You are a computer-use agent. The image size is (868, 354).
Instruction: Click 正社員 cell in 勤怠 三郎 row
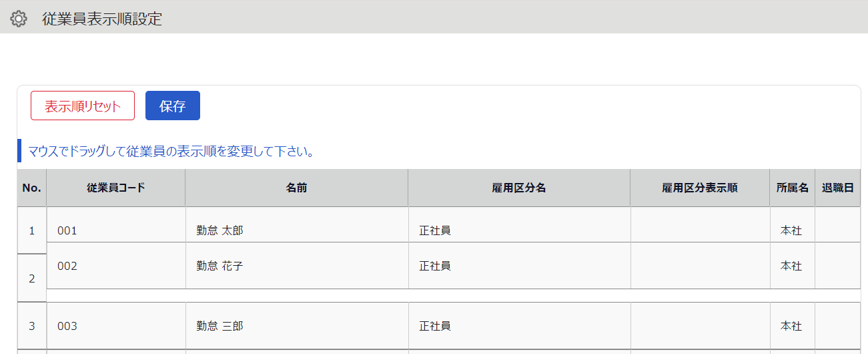pos(519,326)
